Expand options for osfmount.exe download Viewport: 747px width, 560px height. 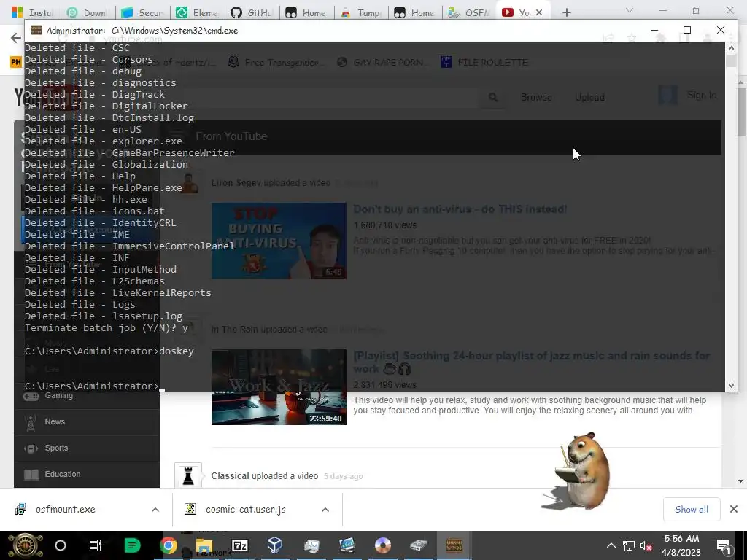155,510
